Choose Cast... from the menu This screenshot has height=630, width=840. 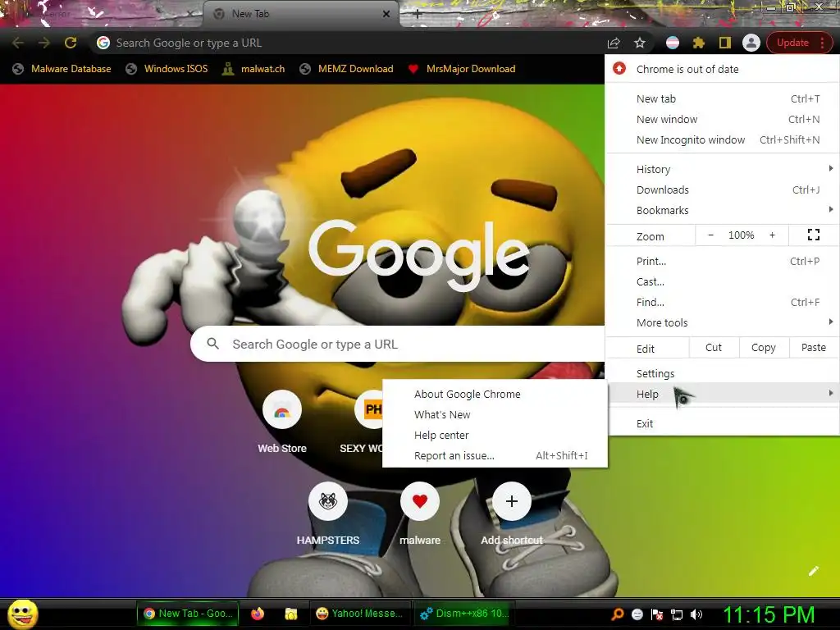tap(722, 282)
